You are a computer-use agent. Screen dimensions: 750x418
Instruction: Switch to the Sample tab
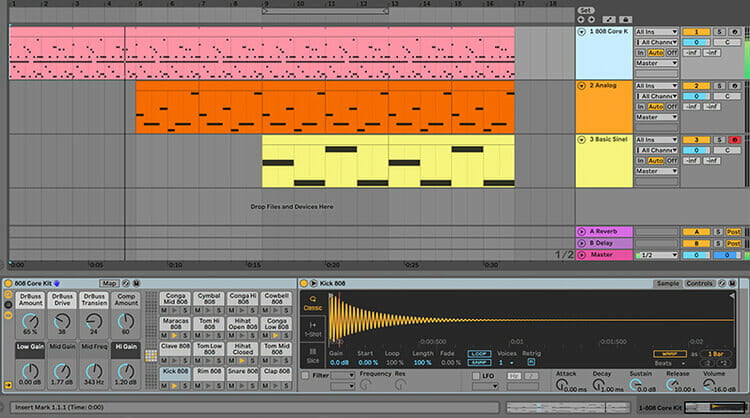click(668, 283)
